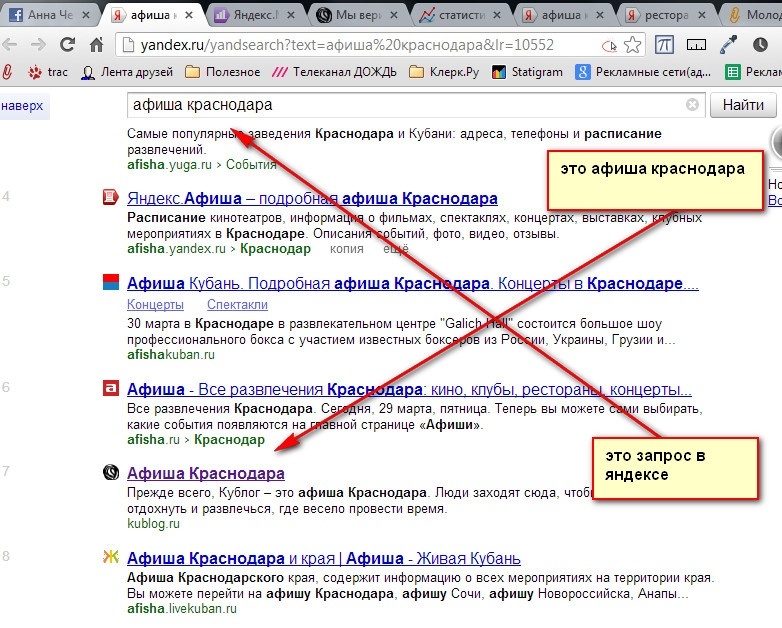
Task: Close the статисти tab
Action: point(497,15)
